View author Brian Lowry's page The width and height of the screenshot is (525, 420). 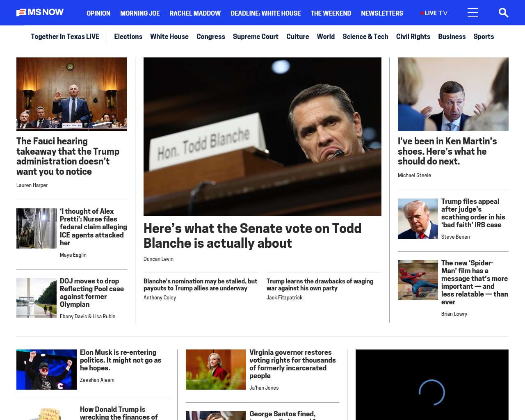coord(454,314)
